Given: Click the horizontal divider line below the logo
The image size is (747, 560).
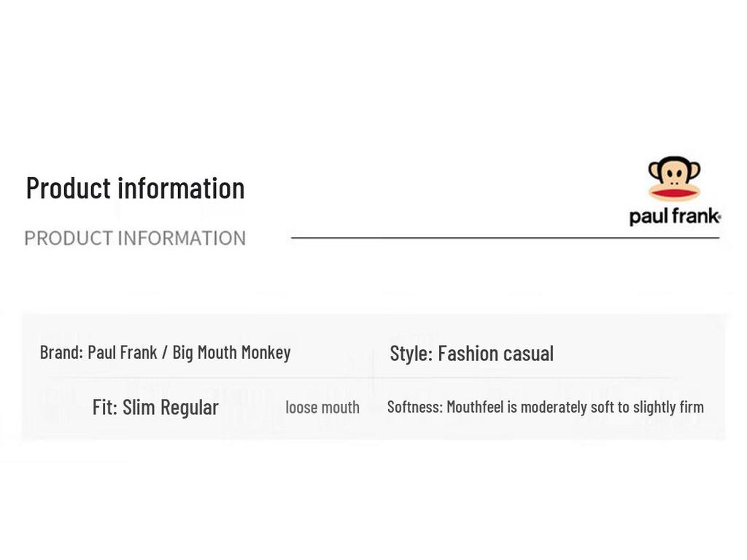Looking at the screenshot, I should [x=503, y=238].
